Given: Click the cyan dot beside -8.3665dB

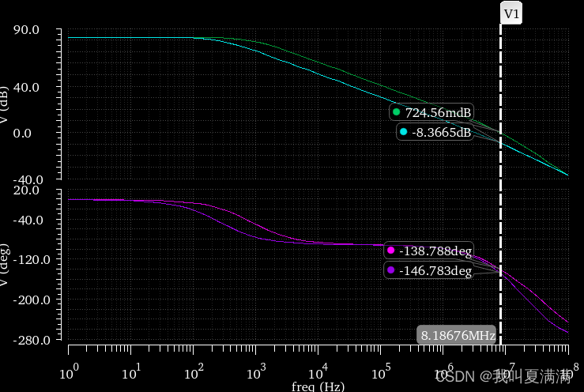Looking at the screenshot, I should pos(403,133).
